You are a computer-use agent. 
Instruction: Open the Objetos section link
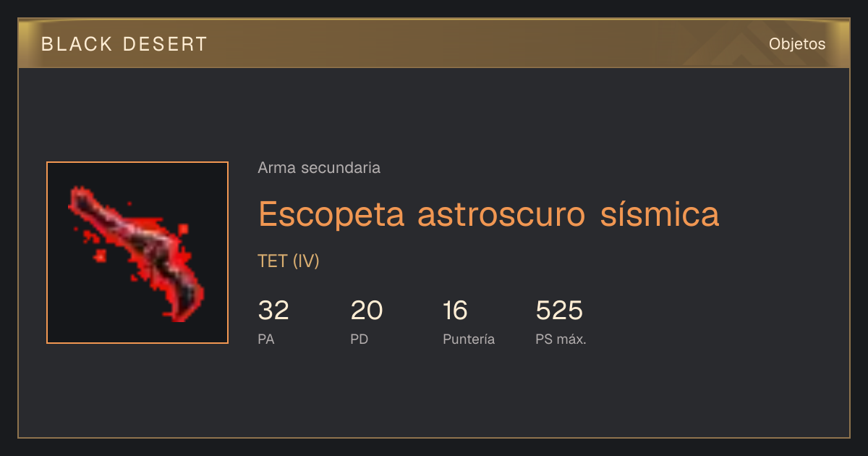click(x=797, y=44)
